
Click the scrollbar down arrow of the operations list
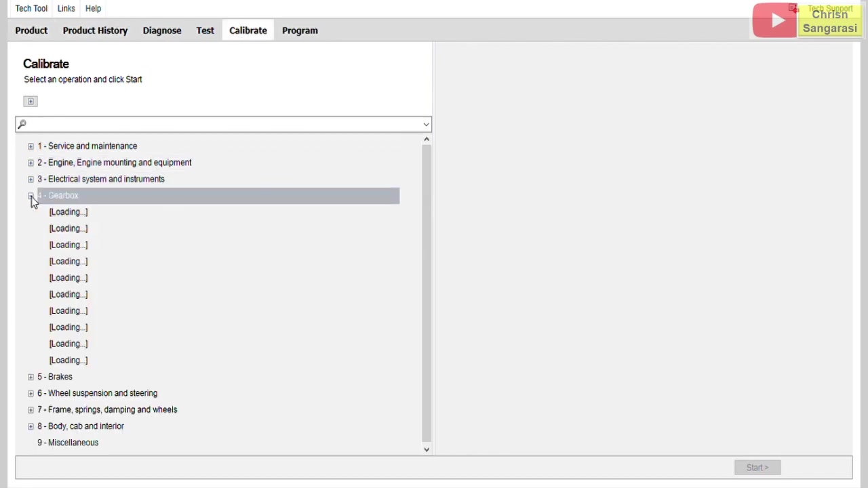[x=427, y=449]
